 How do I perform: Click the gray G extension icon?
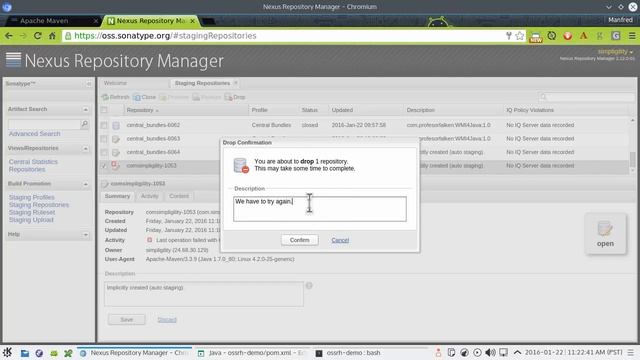click(616, 36)
